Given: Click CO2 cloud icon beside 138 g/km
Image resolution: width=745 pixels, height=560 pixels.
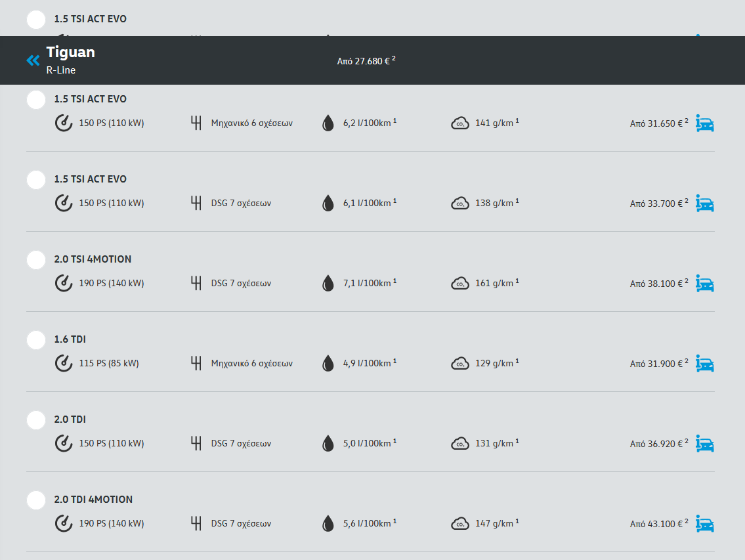Looking at the screenshot, I should (460, 204).
